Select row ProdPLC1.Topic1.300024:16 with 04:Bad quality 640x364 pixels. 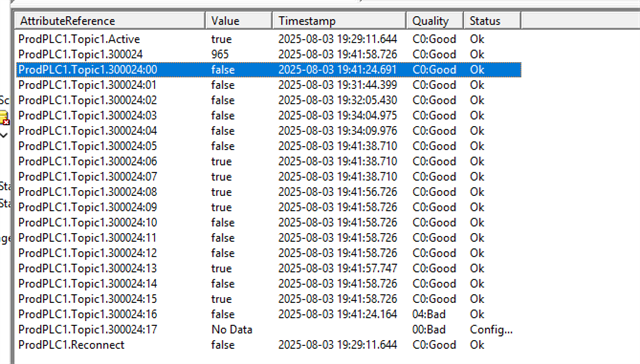tap(269, 314)
